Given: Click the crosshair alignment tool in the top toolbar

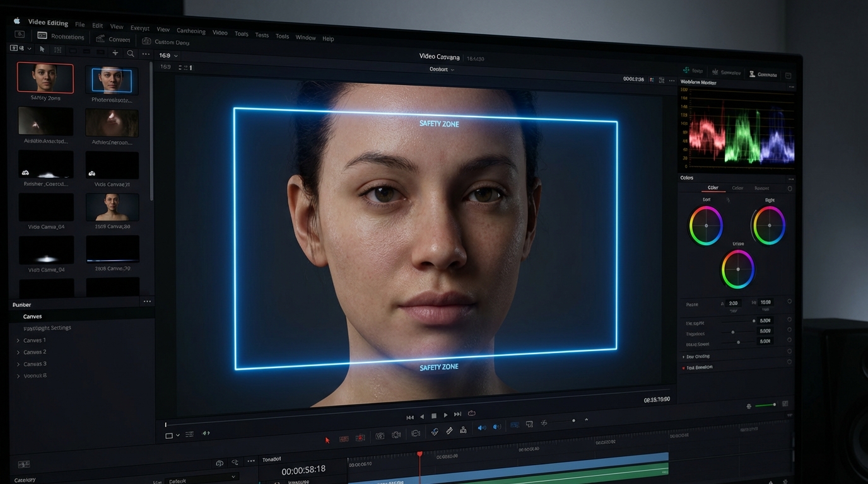Looking at the screenshot, I should pyautogui.click(x=115, y=53).
